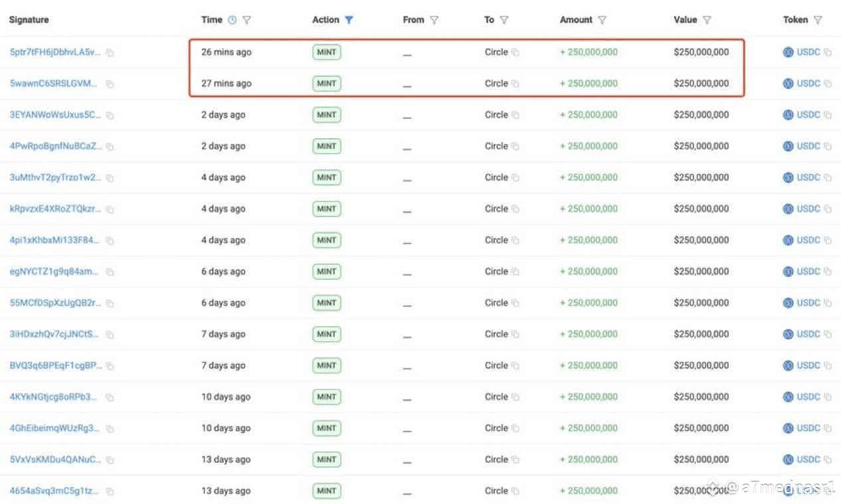Open the Token column filter

tap(818, 20)
